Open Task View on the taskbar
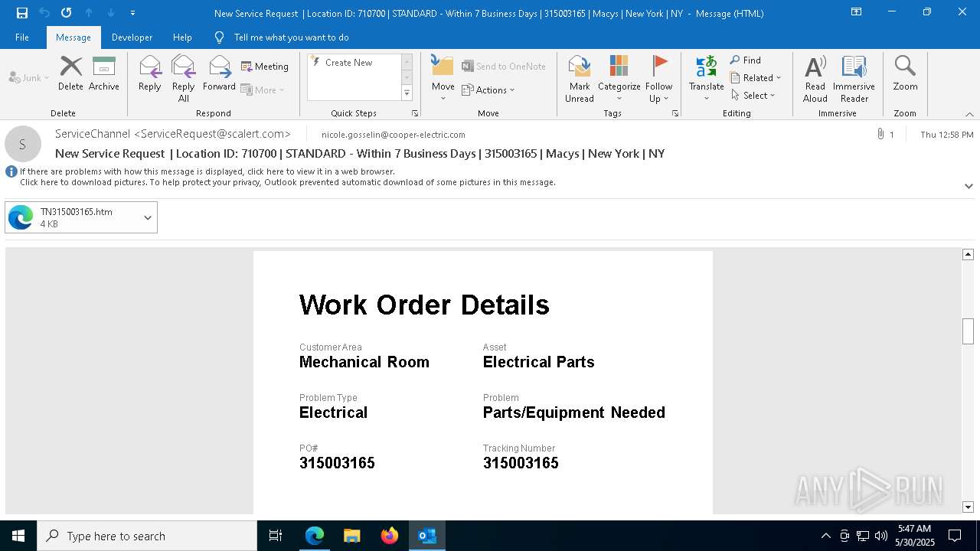The image size is (980, 551). pos(276,536)
